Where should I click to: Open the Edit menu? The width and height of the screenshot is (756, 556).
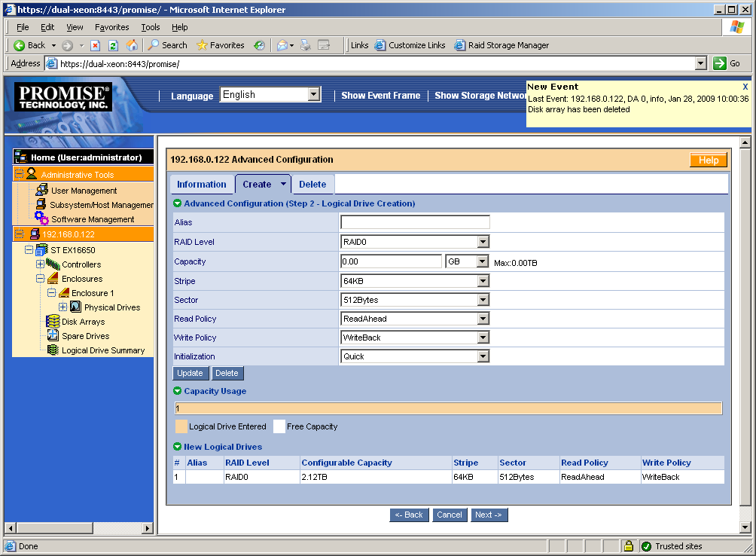tap(47, 27)
